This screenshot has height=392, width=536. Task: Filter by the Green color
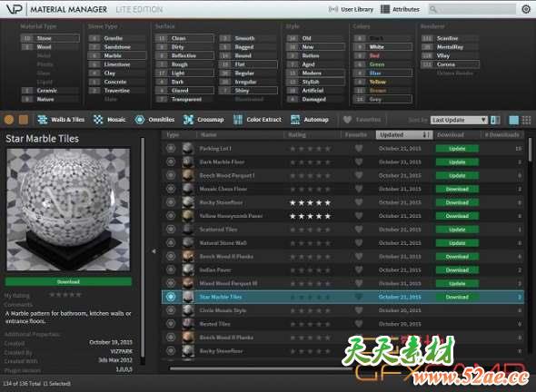point(382,64)
